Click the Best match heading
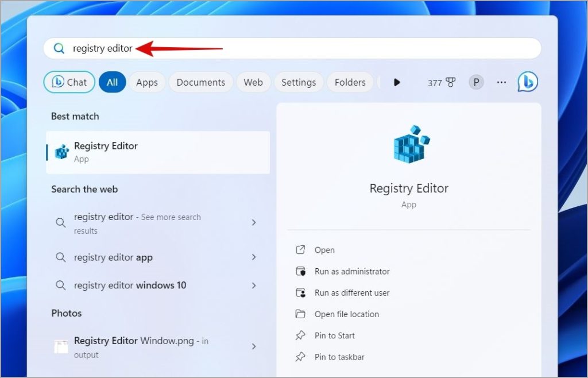 click(75, 116)
